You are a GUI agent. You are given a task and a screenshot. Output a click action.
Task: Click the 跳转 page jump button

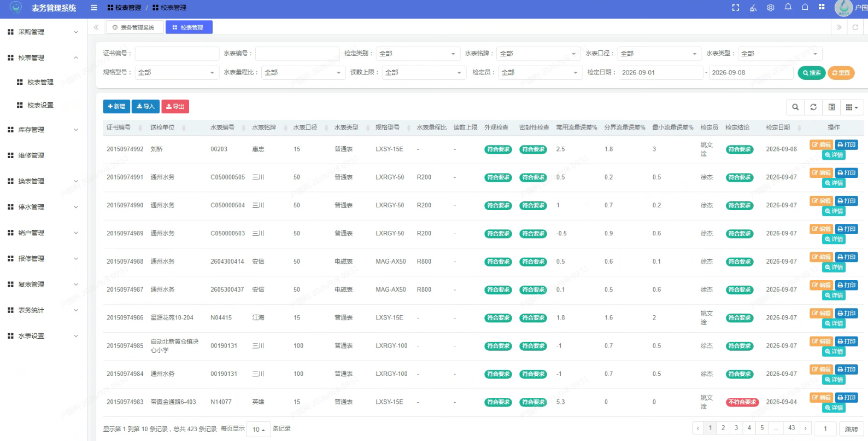(x=851, y=429)
